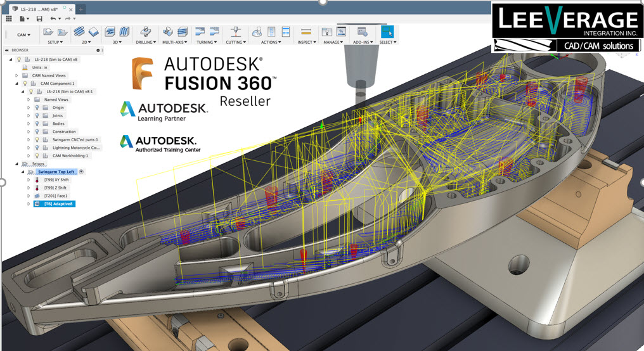
Task: Expand the [T99] XY Shift operation
Action: 29,180
